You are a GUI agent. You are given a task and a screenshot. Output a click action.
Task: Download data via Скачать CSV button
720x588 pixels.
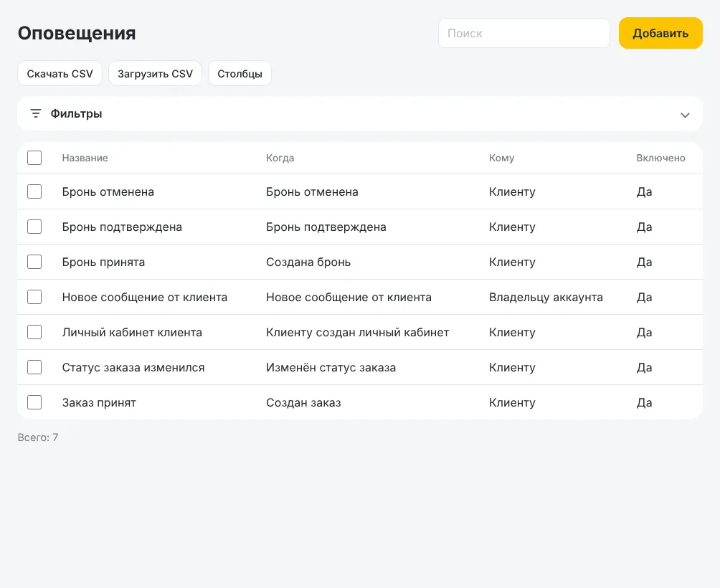60,73
